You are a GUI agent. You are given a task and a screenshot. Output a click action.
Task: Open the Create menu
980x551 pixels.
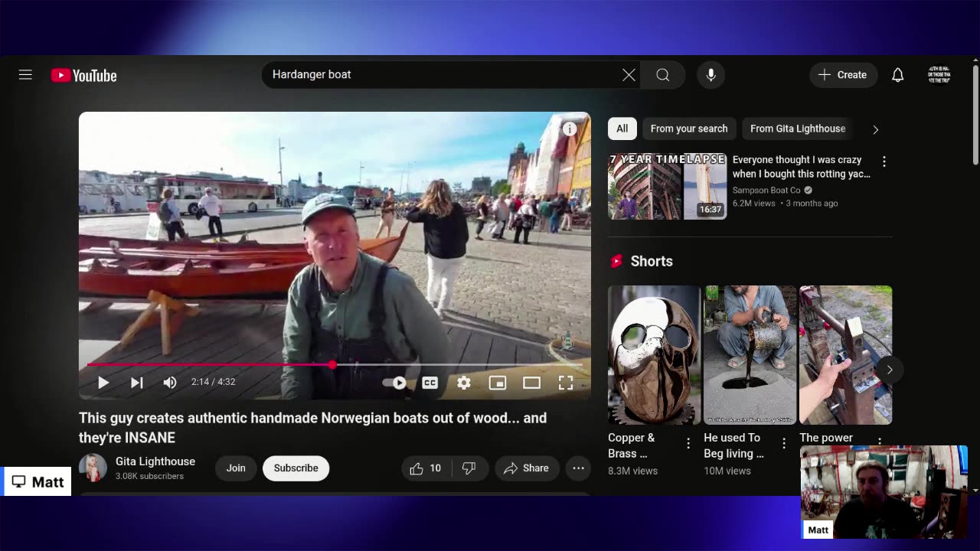[843, 75]
